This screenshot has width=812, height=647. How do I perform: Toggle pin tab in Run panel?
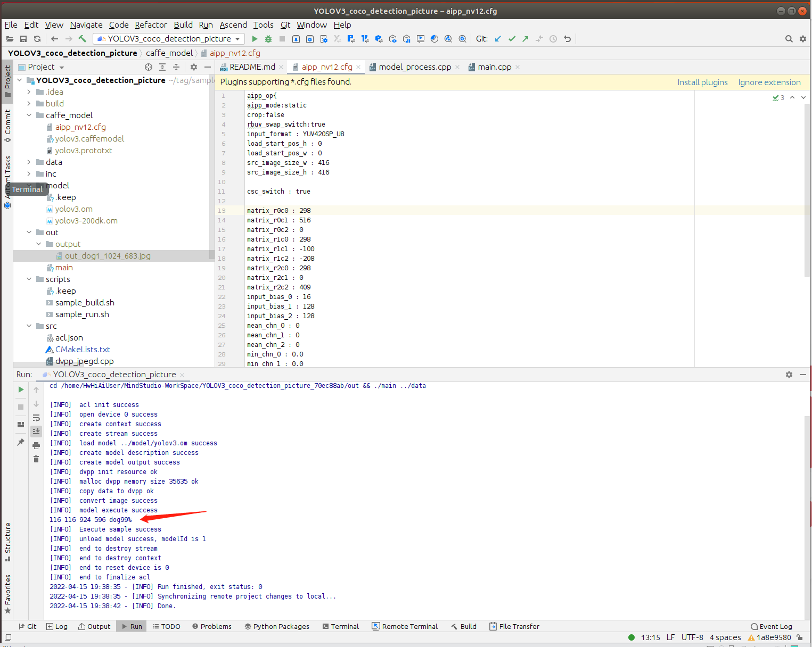(21, 442)
